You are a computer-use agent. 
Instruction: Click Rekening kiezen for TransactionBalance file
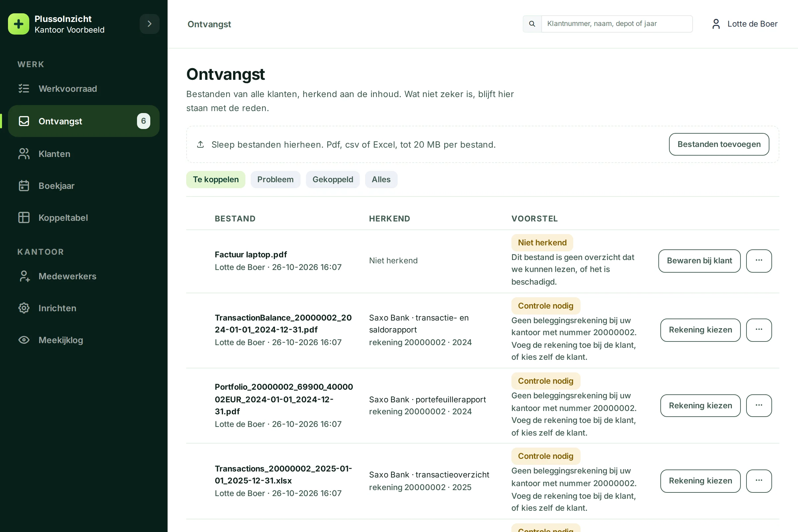click(x=700, y=330)
